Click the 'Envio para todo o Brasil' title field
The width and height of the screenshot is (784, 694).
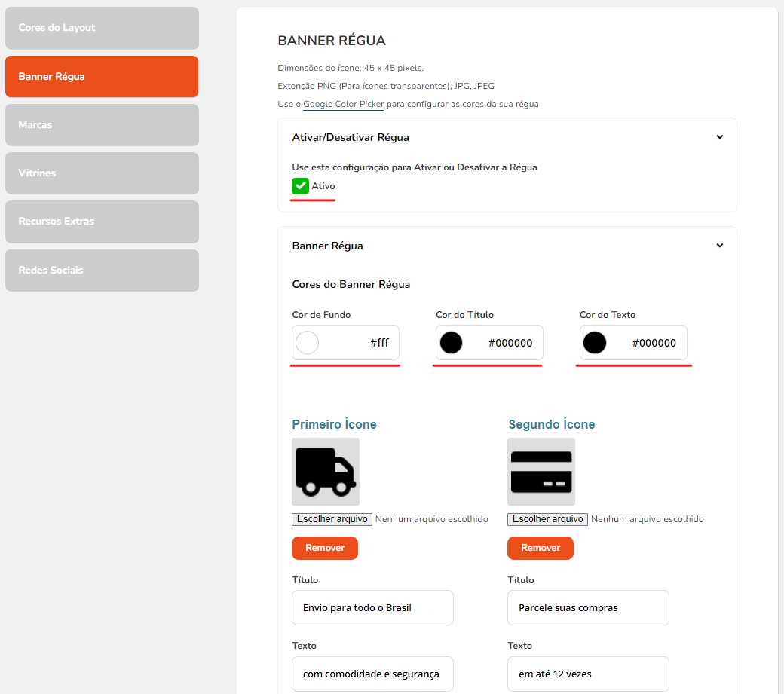click(x=372, y=607)
